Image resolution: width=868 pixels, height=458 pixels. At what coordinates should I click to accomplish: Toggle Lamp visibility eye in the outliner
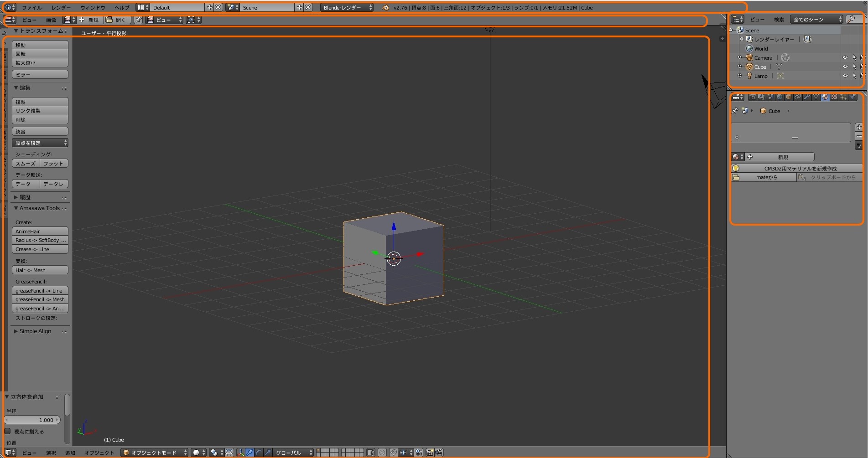pos(845,76)
